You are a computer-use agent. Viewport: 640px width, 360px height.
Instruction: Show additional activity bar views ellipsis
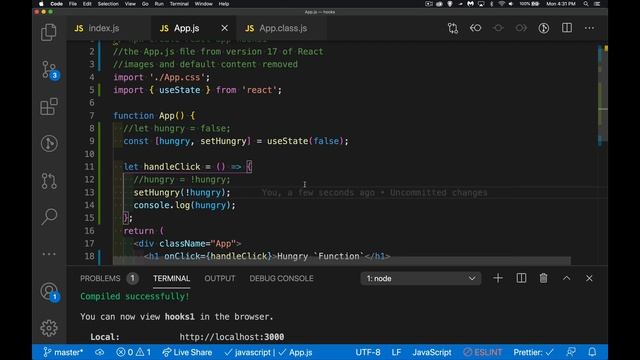[x=49, y=254]
